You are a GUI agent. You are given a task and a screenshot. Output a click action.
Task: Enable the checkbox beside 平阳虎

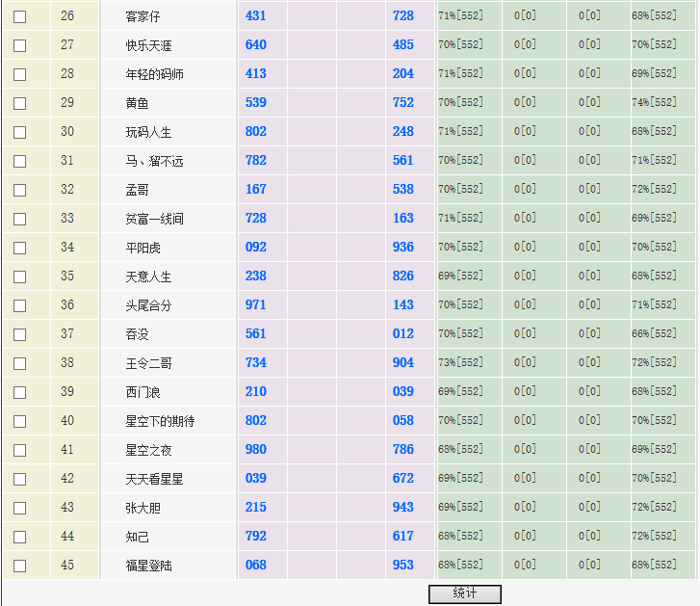[19, 248]
